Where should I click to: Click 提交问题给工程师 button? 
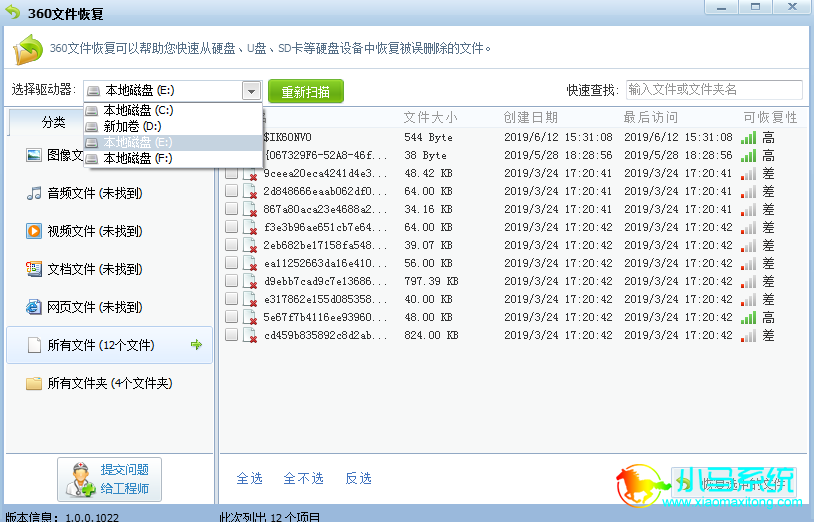pos(110,479)
